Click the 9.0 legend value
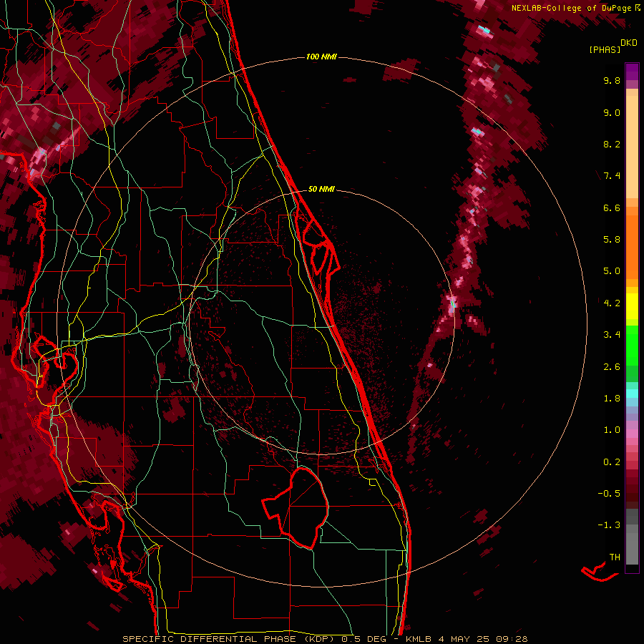The image size is (644, 644). coord(612,112)
